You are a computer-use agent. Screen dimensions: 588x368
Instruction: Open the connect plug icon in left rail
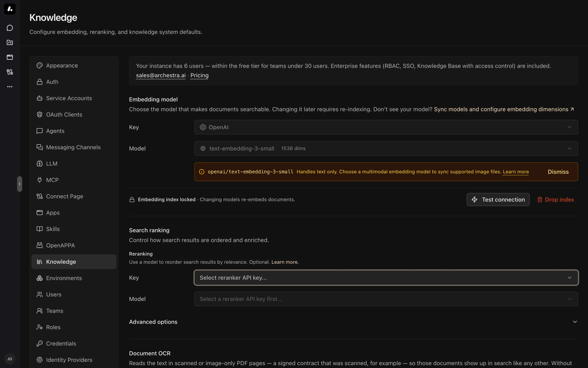pyautogui.click(x=10, y=72)
